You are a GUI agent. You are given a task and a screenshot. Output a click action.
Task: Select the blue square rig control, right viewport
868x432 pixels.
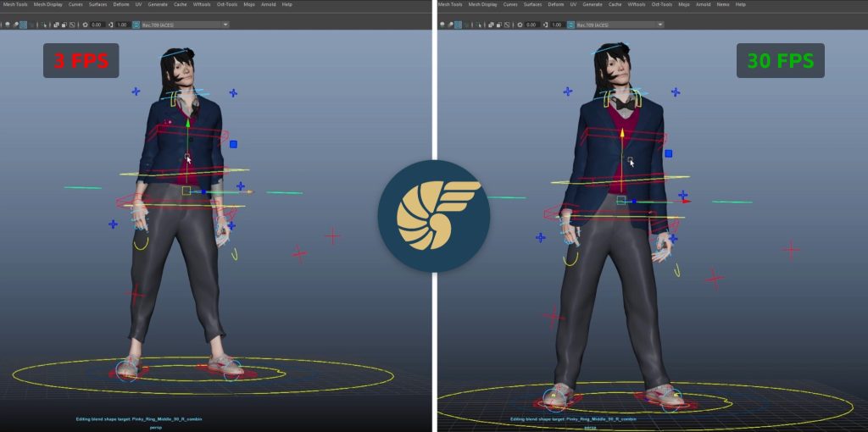pos(669,154)
